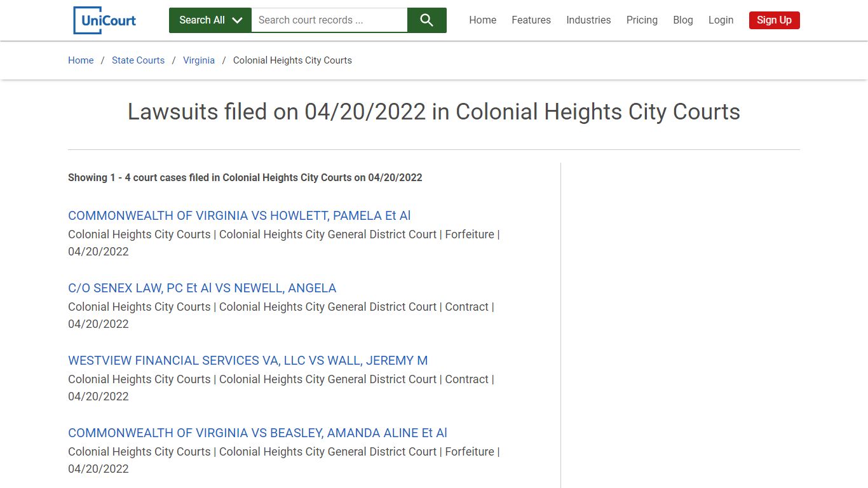Click the Contract details under Newell case
Image resolution: width=868 pixels, height=488 pixels.
[281, 315]
